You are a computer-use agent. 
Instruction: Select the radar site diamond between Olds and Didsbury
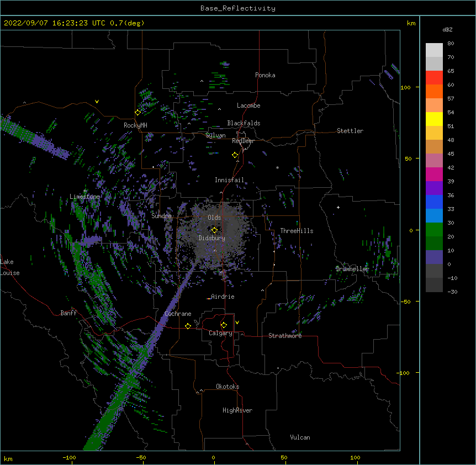(214, 230)
